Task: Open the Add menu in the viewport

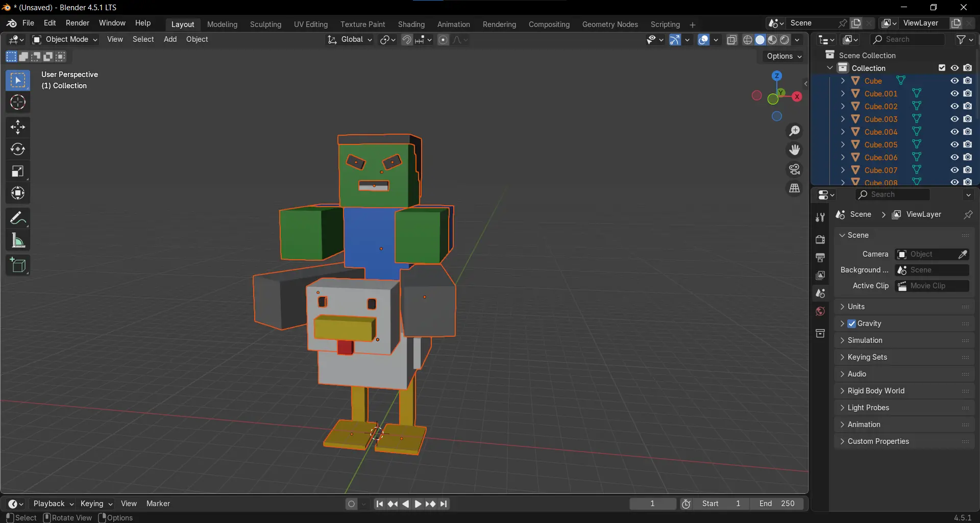Action: click(170, 39)
